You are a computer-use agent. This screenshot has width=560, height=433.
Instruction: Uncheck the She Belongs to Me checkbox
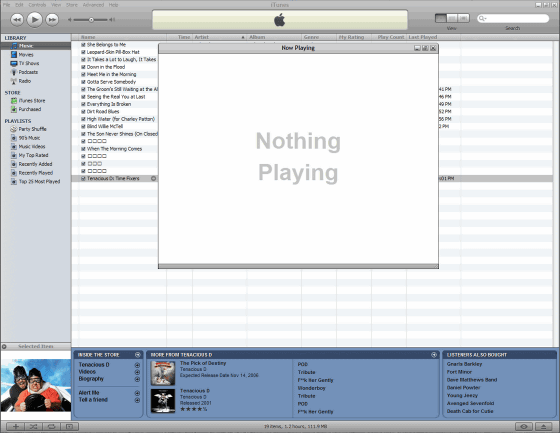[x=83, y=45]
